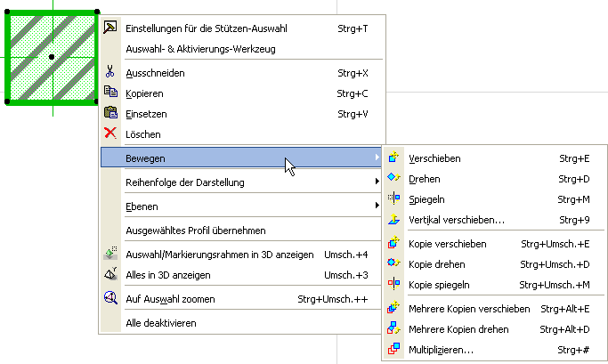
Task: Select Ausgewähltes Profil übernehmen
Action: tap(196, 230)
